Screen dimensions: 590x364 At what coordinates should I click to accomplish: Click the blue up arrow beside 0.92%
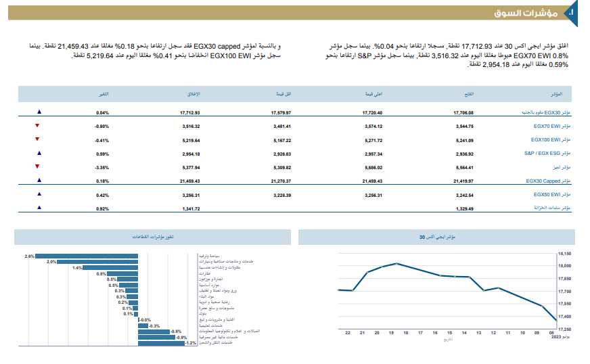click(x=39, y=208)
